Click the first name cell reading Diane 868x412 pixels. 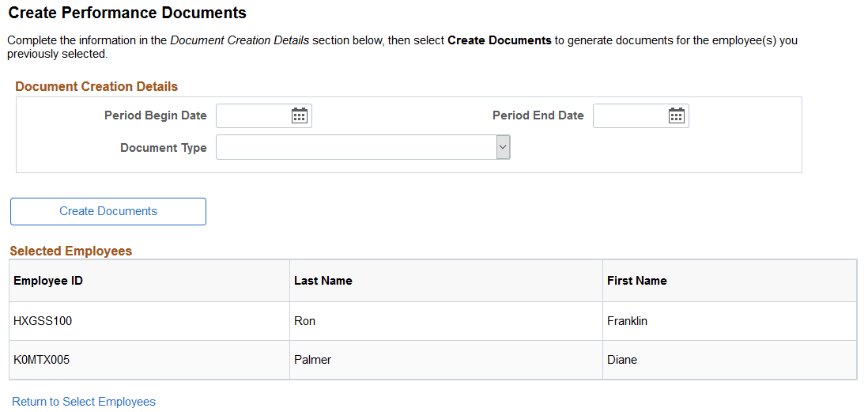[x=622, y=360]
